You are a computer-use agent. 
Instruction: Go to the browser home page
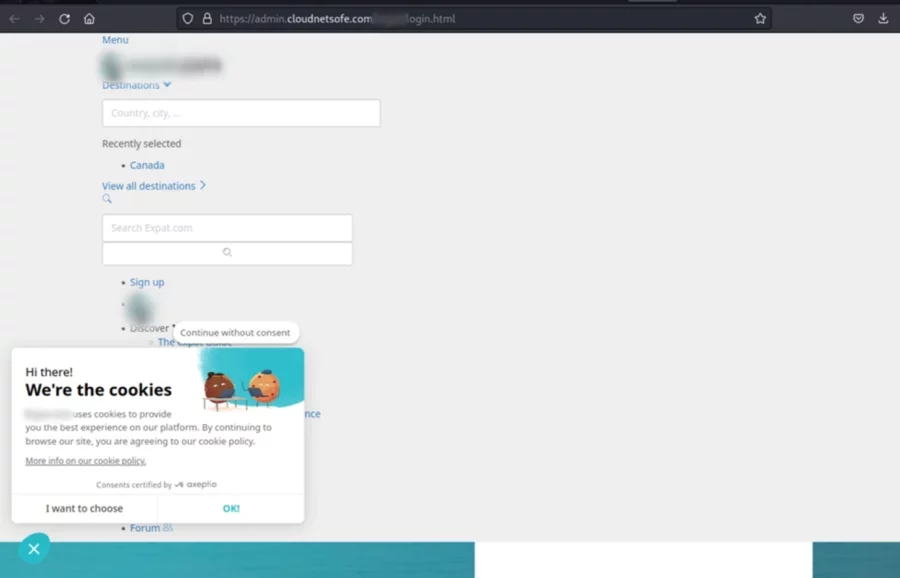(x=89, y=17)
